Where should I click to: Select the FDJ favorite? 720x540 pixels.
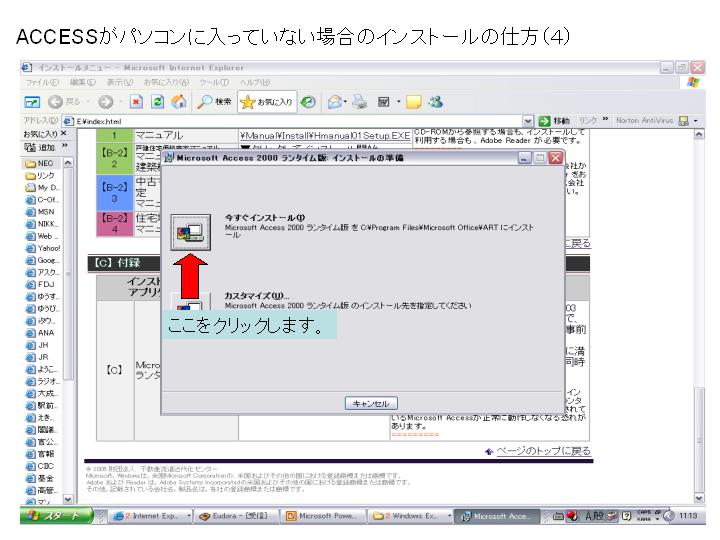pyautogui.click(x=40, y=284)
